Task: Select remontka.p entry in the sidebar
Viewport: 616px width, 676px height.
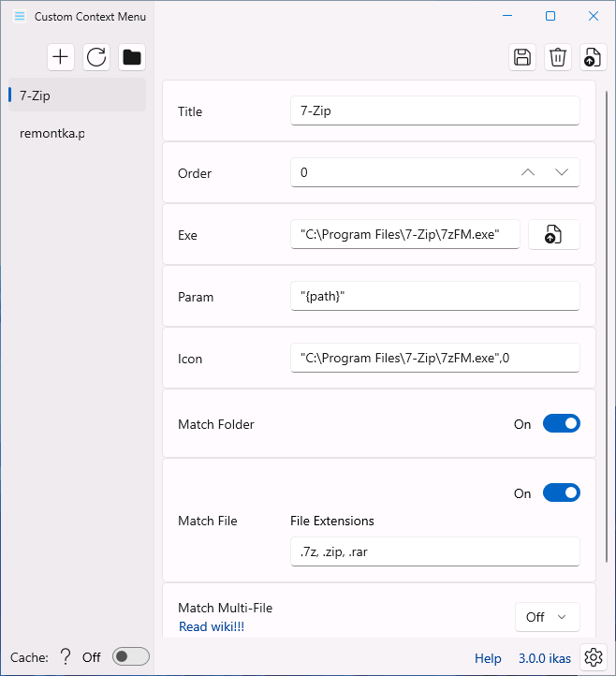Action: click(77, 133)
